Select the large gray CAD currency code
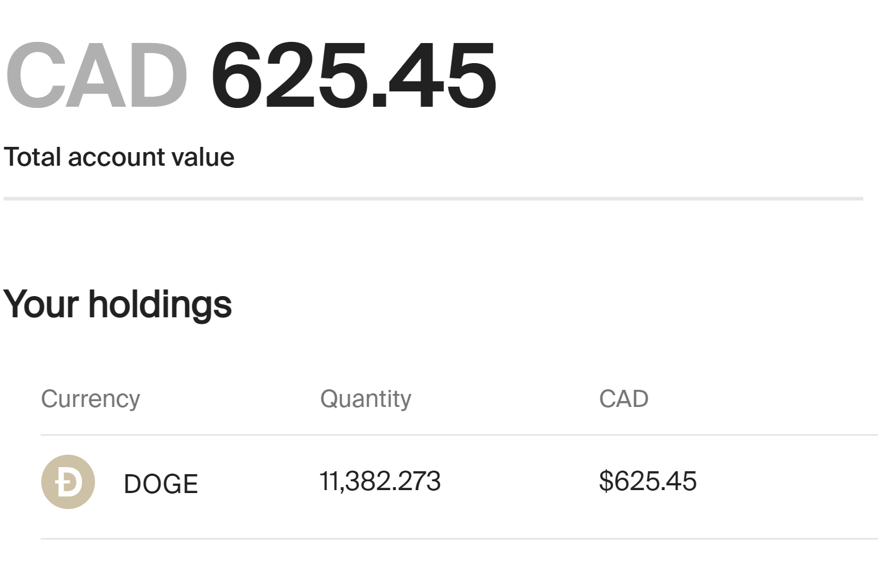The width and height of the screenshot is (894, 588). pyautogui.click(x=97, y=75)
